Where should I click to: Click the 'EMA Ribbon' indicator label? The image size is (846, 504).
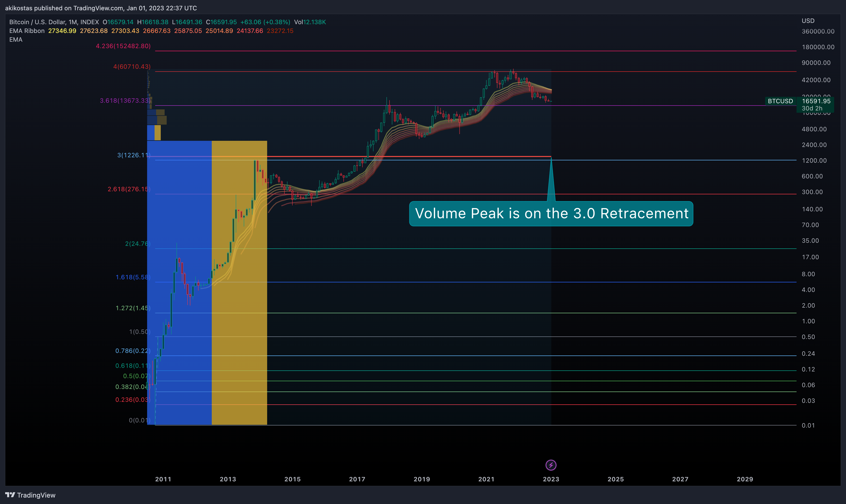click(27, 31)
